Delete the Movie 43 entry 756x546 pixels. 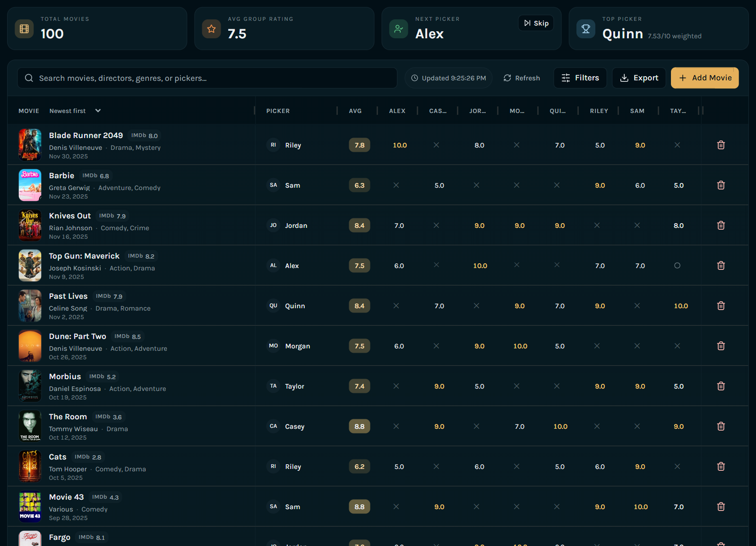coord(721,507)
